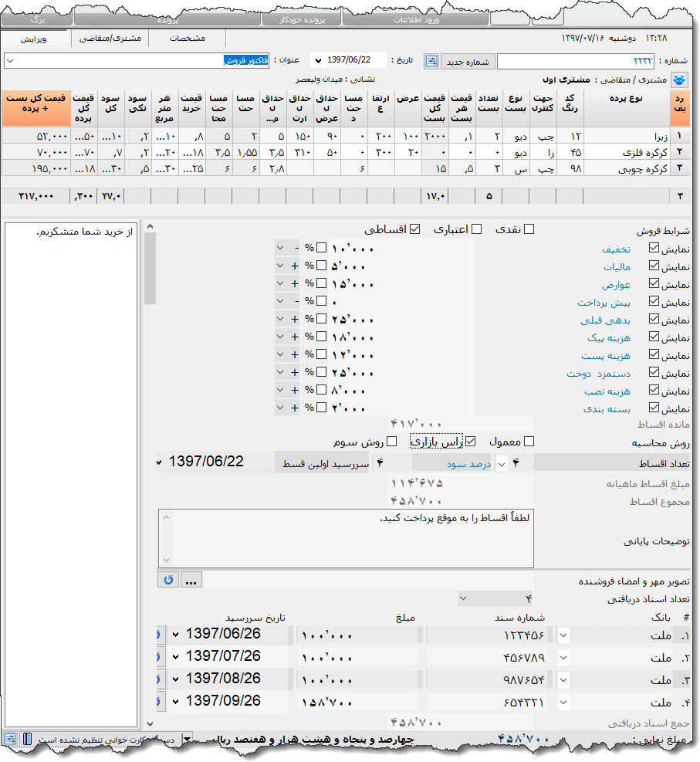Image resolution: width=700 pixels, height=762 pixels.
Task: Uncheck the اقساطی sale condition checkbox
Action: [415, 229]
